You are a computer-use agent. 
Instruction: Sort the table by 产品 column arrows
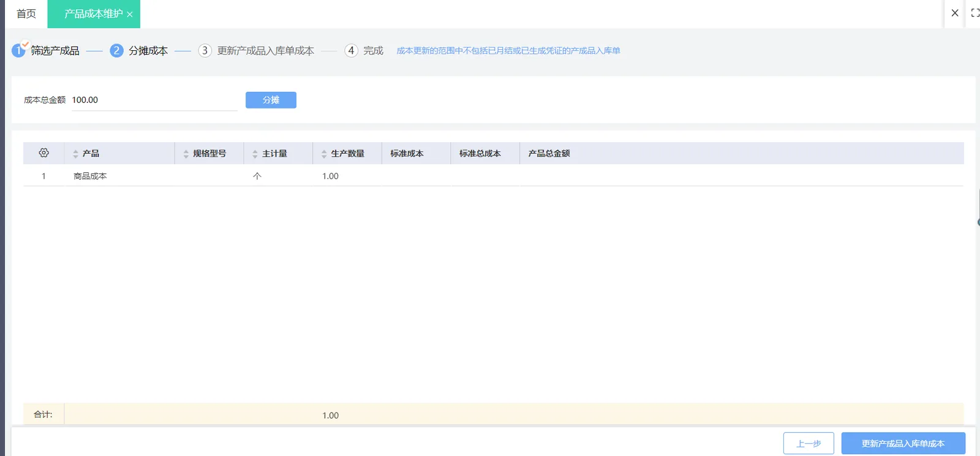pos(75,154)
